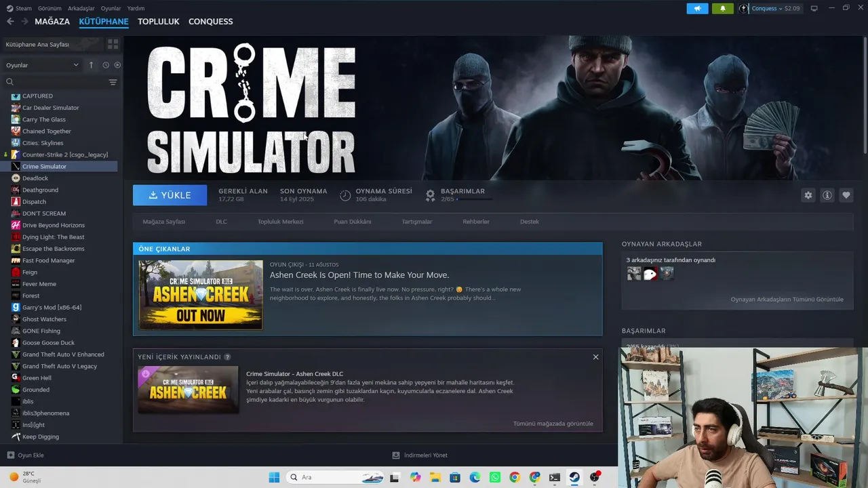Open the Mağaza Sayfası link
This screenshot has width=868, height=488.
[164, 222]
